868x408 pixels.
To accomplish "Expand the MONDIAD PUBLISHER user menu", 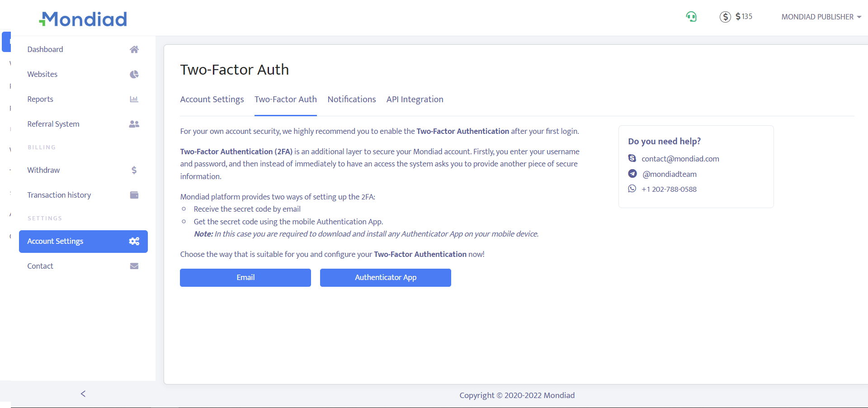I will [821, 17].
